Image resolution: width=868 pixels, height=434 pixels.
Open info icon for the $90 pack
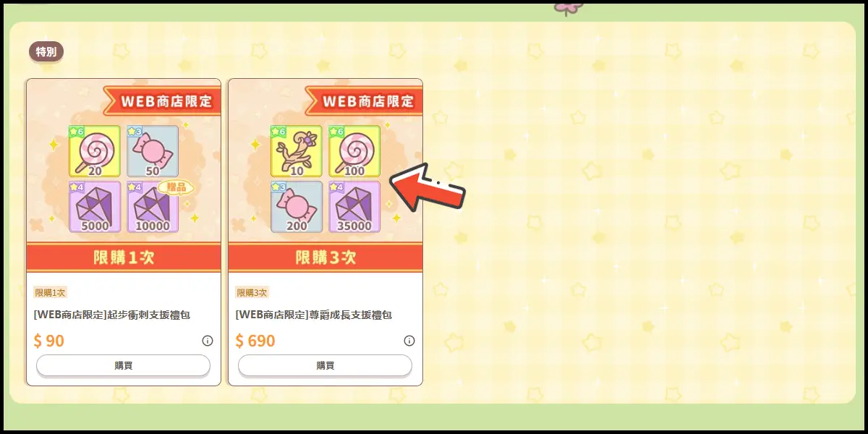(208, 341)
